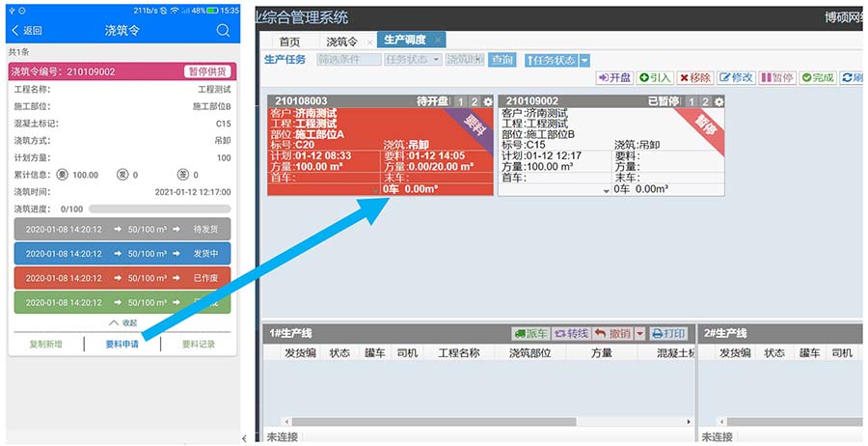The width and height of the screenshot is (868, 446).
Task: Click the gear icon on task card 210108003
Action: pyautogui.click(x=488, y=101)
